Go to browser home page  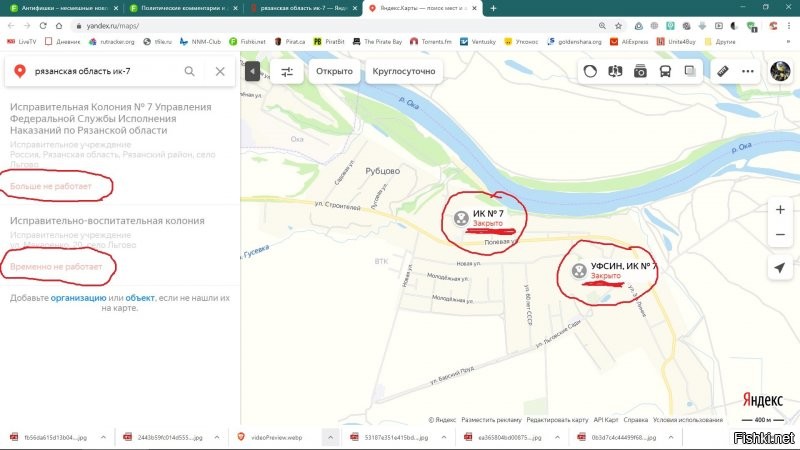59,26
